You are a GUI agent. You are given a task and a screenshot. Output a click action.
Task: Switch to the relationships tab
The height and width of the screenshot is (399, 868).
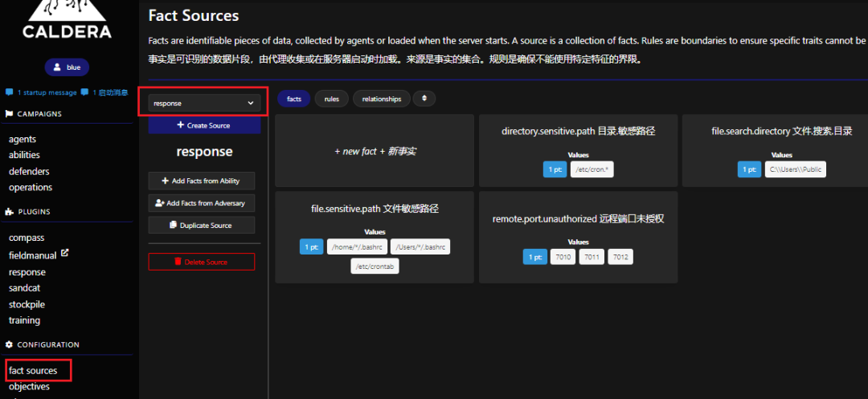tap(382, 99)
